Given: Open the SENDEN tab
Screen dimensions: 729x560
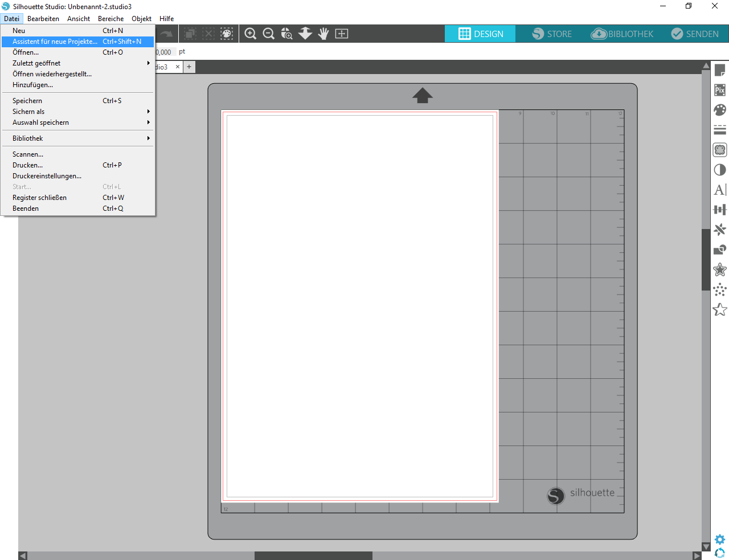Looking at the screenshot, I should tap(694, 34).
